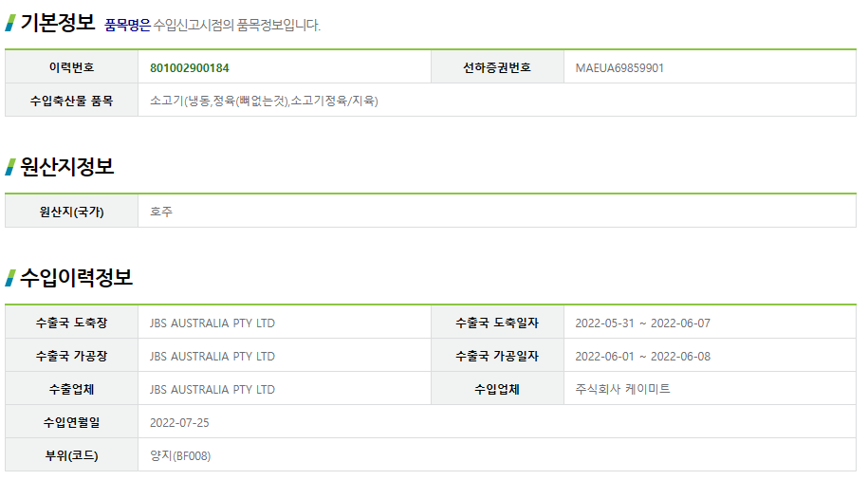This screenshot has height=480, width=868.
Task: Click the origin country value 호주
Action: 161,212
